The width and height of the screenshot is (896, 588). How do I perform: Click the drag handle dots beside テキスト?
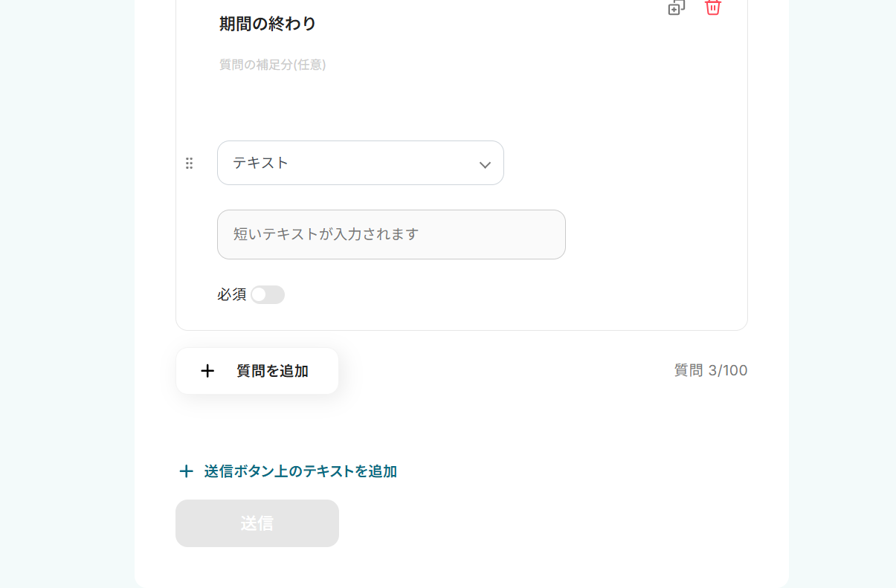point(189,164)
